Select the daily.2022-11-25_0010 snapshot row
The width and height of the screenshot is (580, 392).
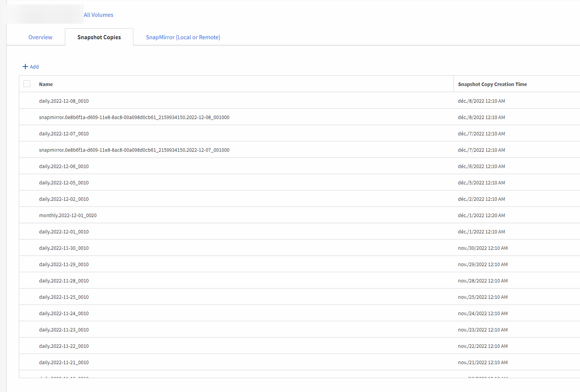click(x=64, y=297)
